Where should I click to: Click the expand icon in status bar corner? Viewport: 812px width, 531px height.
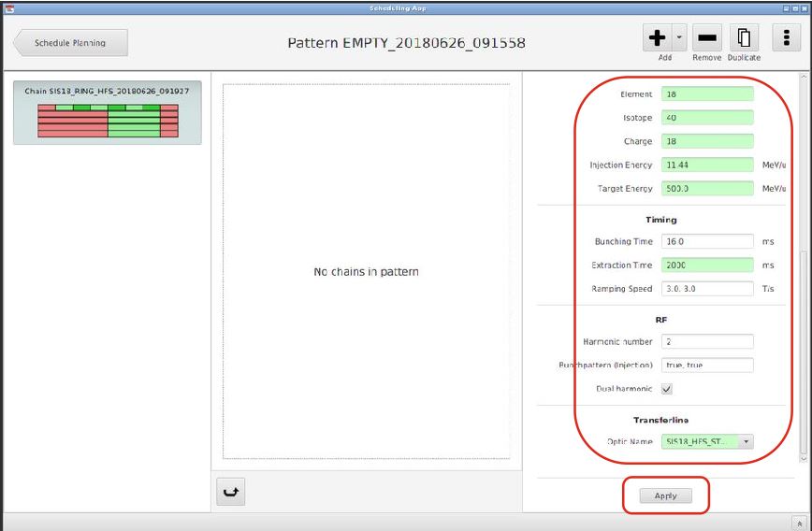[800, 523]
